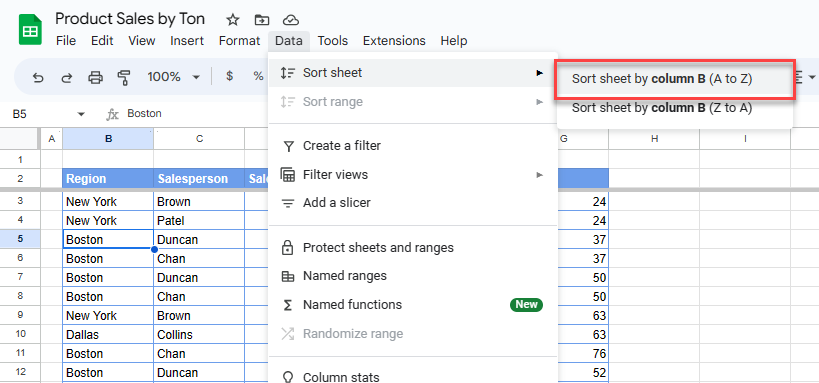Open the Name box dropdown arrow

[81, 114]
